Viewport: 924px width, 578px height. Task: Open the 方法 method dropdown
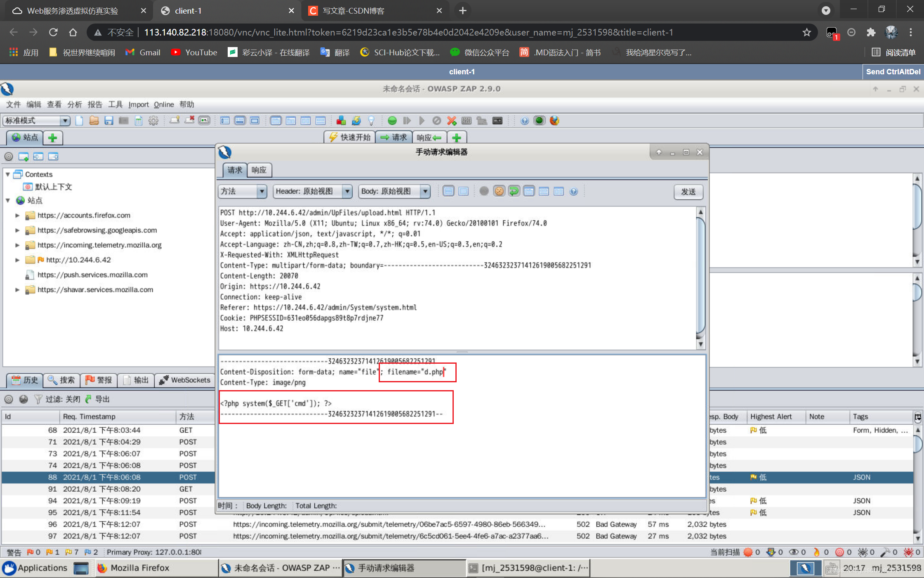pyautogui.click(x=242, y=191)
